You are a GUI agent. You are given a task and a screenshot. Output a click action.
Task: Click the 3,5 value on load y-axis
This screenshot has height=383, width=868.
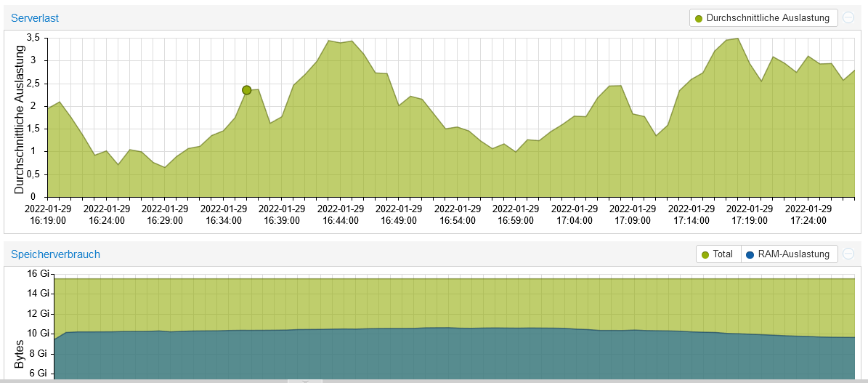point(34,38)
